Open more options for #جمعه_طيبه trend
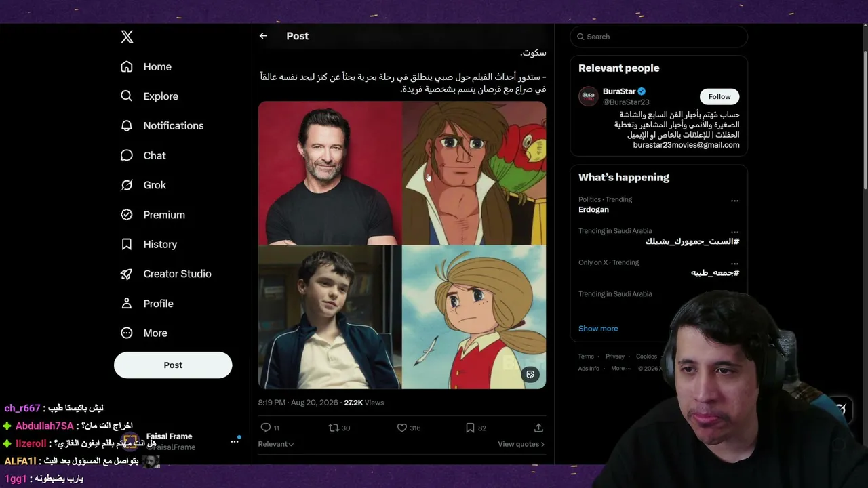The image size is (868, 488). coord(734,263)
